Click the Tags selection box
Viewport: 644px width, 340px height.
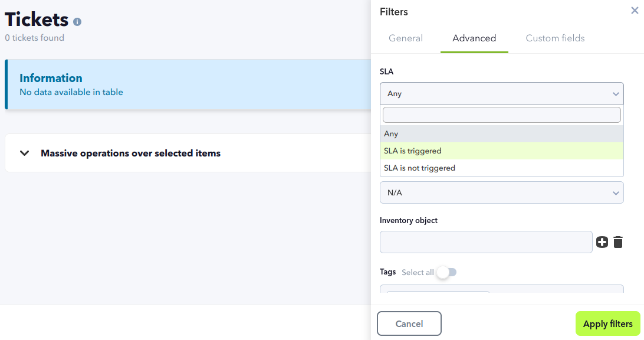tap(501, 289)
